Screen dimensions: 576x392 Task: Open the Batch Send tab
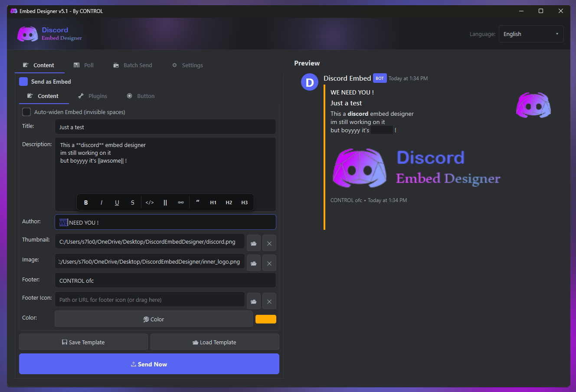coord(133,65)
